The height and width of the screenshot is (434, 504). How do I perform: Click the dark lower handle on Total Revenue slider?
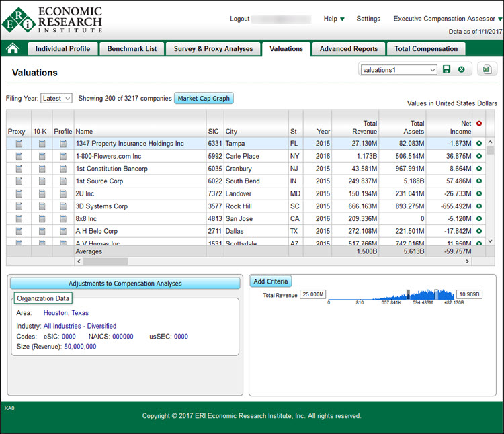pos(407,294)
